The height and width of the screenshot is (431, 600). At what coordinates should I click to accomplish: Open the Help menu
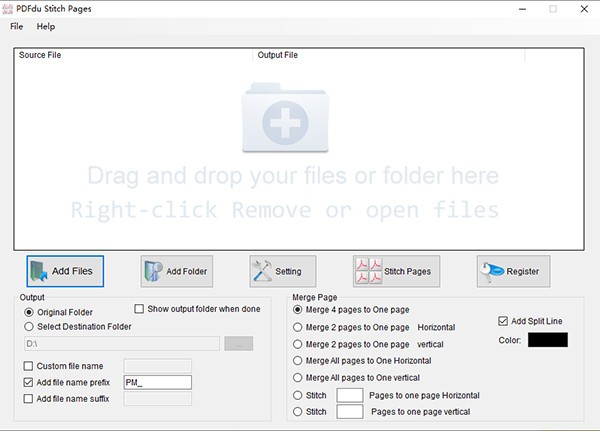pos(46,26)
